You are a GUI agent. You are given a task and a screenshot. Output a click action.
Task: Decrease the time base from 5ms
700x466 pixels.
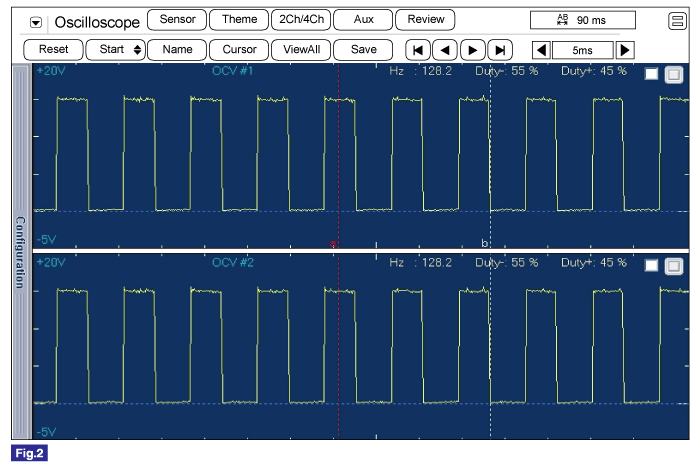point(541,50)
